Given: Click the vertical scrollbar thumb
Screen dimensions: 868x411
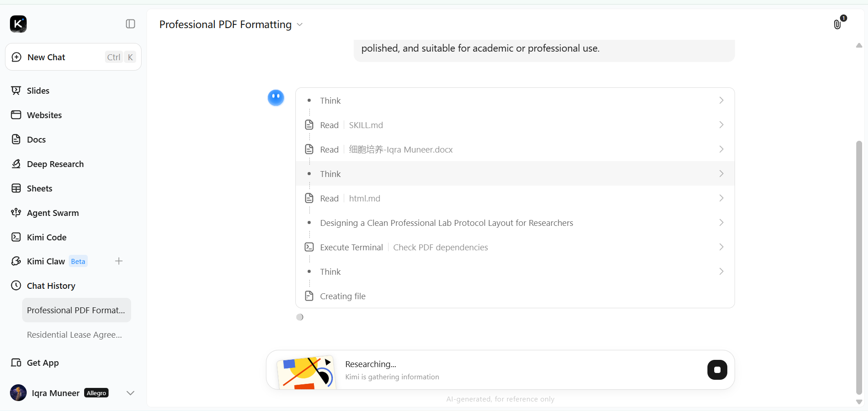Looking at the screenshot, I should pos(859,267).
